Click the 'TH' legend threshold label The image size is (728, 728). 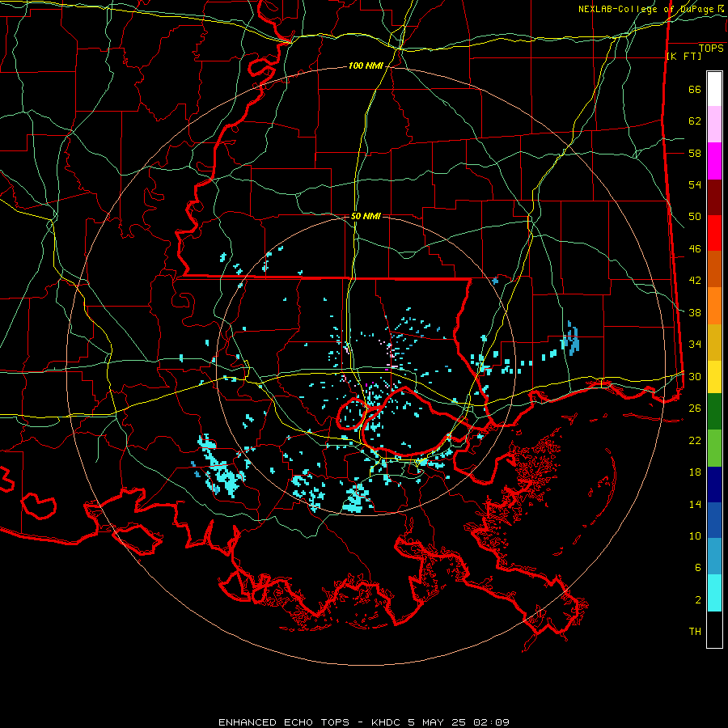coord(695,632)
